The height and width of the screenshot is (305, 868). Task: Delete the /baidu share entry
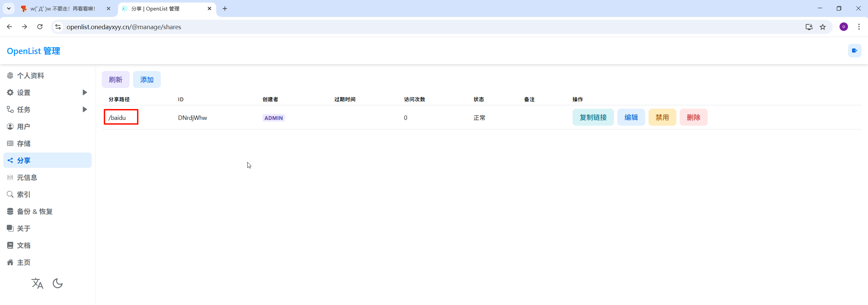(x=693, y=117)
